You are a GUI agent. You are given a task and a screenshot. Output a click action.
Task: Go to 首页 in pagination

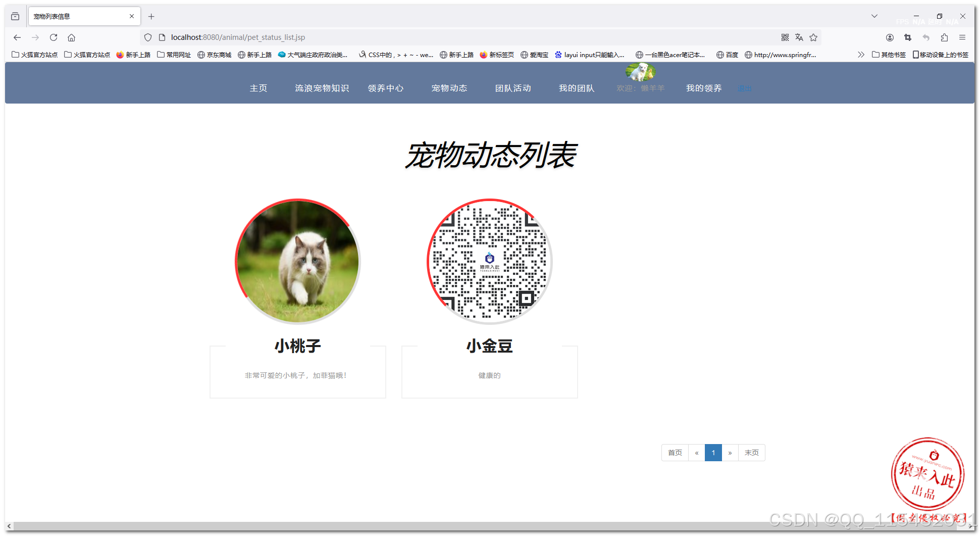coord(675,453)
